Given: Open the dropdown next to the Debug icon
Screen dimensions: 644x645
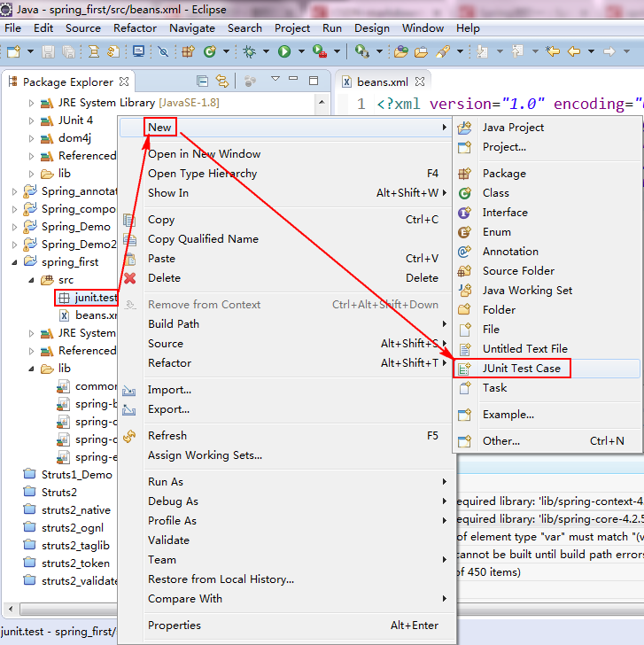Looking at the screenshot, I should point(266,51).
